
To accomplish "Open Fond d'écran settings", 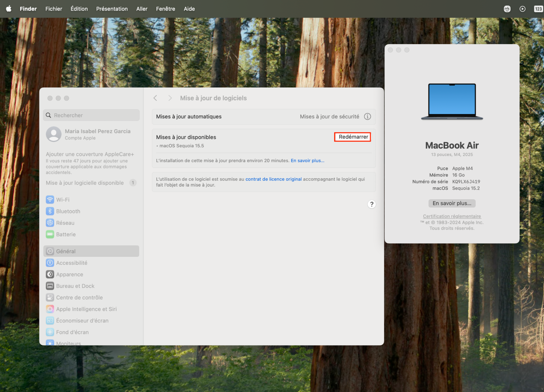I will click(x=72, y=332).
